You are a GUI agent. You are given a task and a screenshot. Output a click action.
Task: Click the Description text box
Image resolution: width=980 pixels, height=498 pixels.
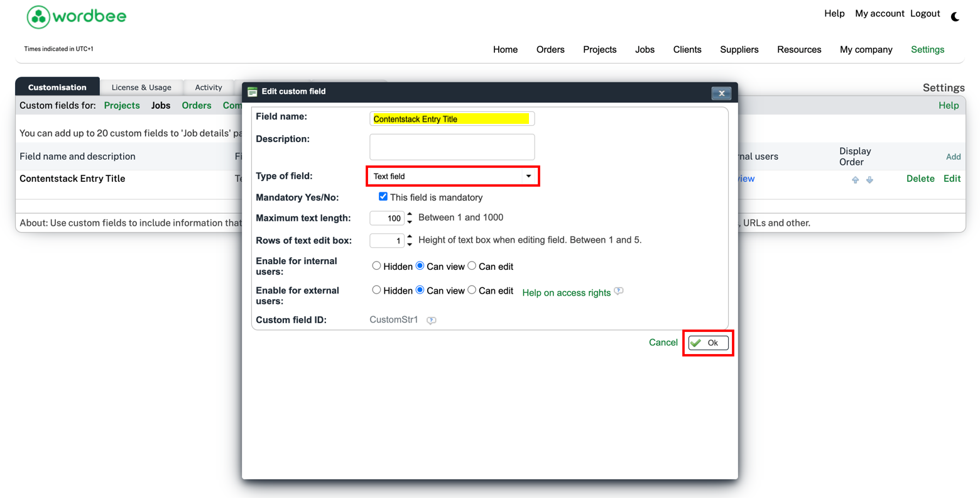452,147
